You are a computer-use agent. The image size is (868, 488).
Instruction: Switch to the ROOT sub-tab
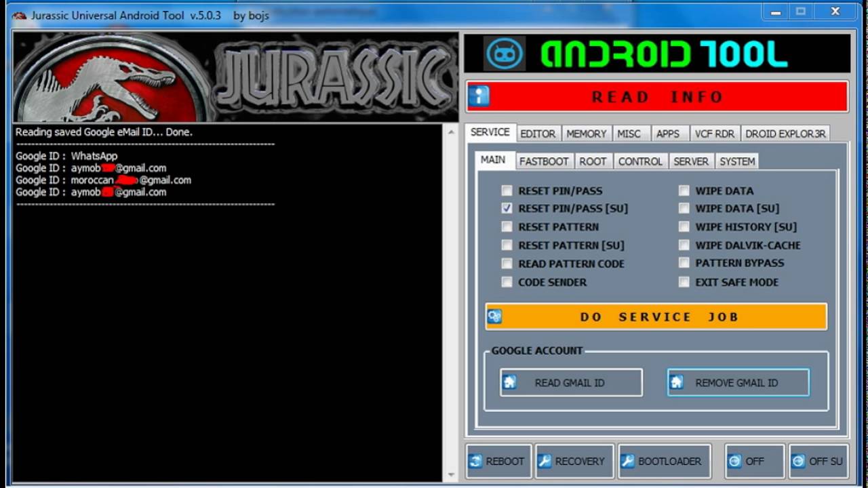(x=593, y=161)
